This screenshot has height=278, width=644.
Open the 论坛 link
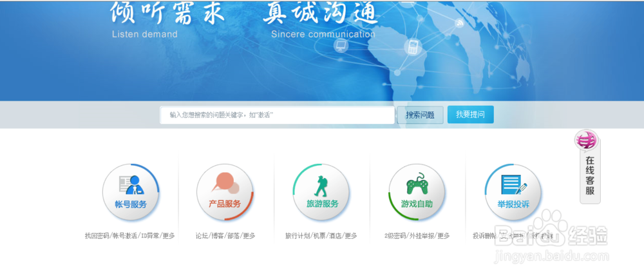point(202,236)
